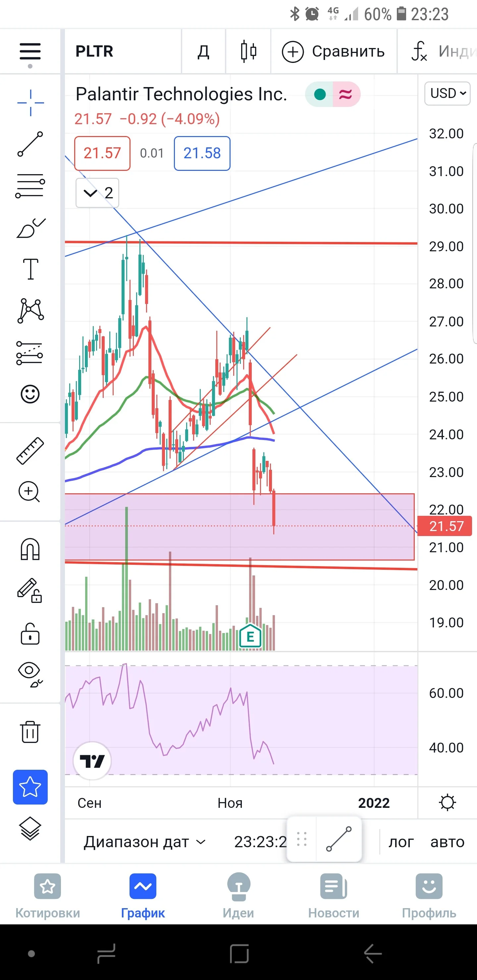Image resolution: width=477 pixels, height=980 pixels.
Task: Hide all drawings with eye icon
Action: (30, 674)
